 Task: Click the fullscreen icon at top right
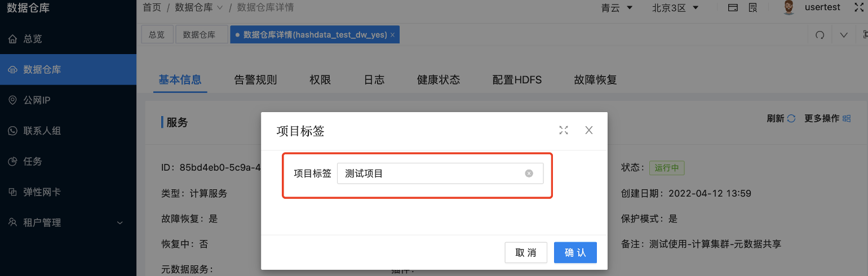[860, 7]
